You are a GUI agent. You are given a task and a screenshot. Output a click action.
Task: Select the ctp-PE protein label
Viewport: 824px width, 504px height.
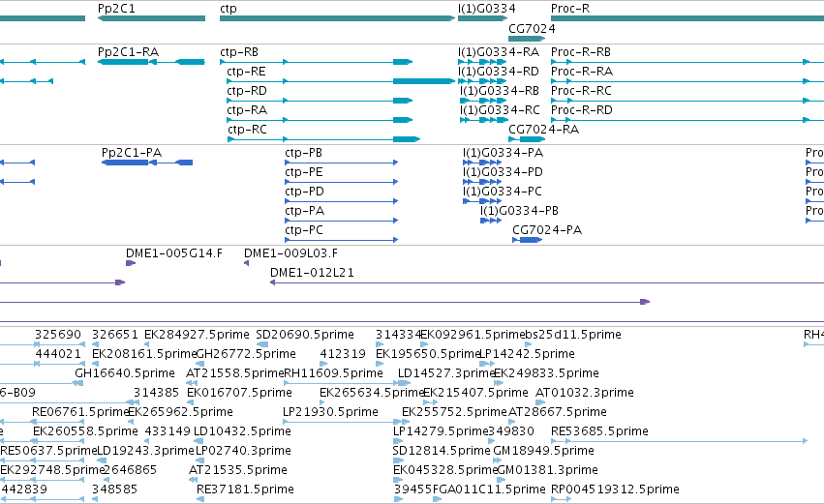[x=304, y=172]
